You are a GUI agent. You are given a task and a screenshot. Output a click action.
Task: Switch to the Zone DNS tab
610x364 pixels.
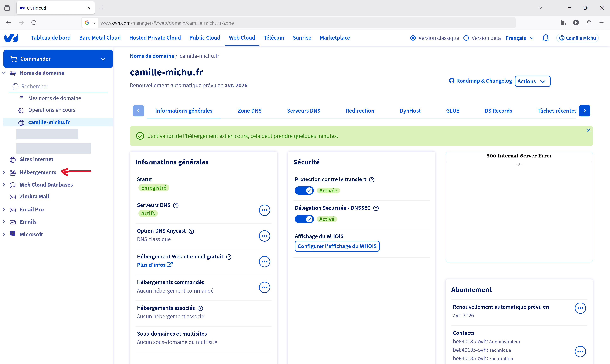point(249,111)
